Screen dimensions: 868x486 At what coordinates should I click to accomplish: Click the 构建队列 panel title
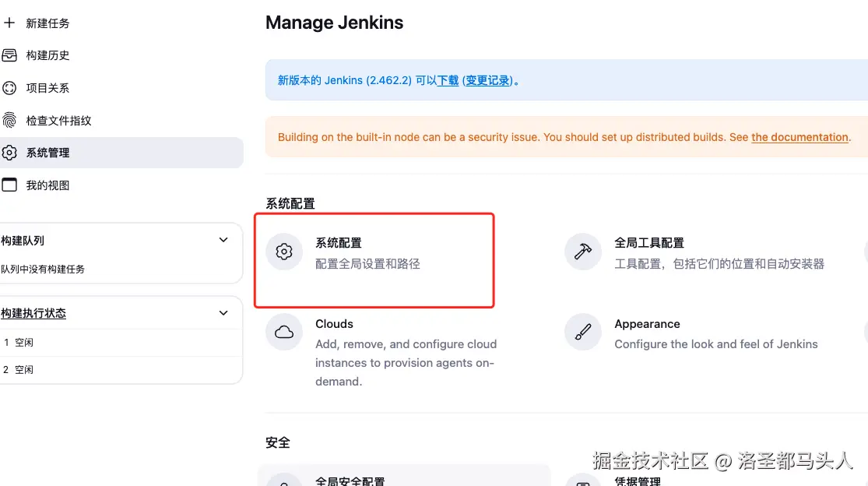[23, 241]
